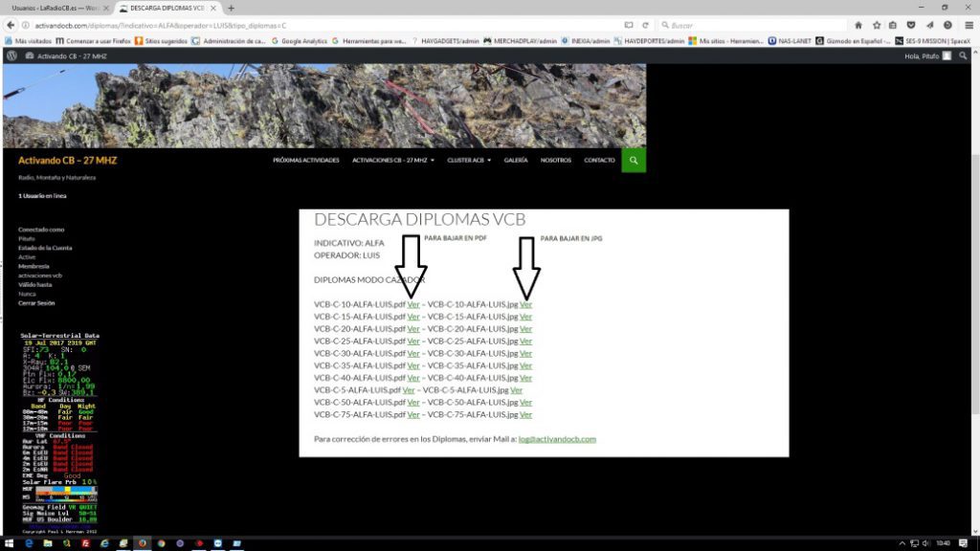
Task: Open Ver link for VCB-C-40-ALFA-LUIS.jpg
Action: 525,378
